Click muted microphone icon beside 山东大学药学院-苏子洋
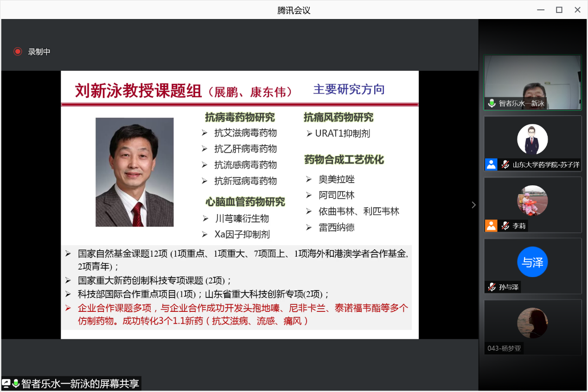The image size is (588, 392). pyautogui.click(x=505, y=164)
